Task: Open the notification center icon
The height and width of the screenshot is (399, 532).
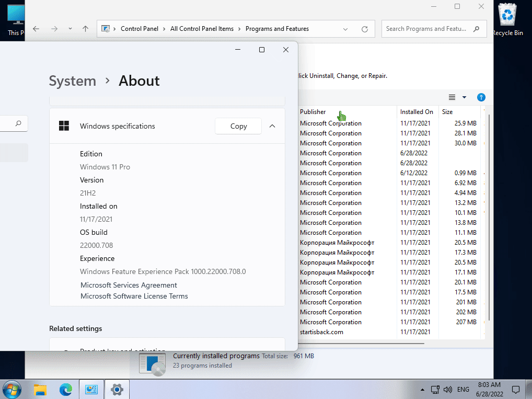Action: point(516,390)
